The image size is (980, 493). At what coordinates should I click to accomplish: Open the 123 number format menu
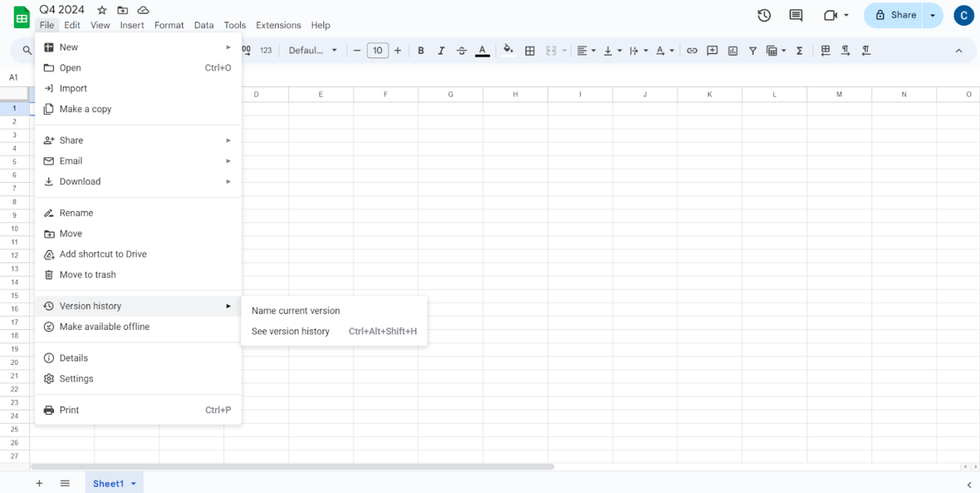[x=266, y=50]
